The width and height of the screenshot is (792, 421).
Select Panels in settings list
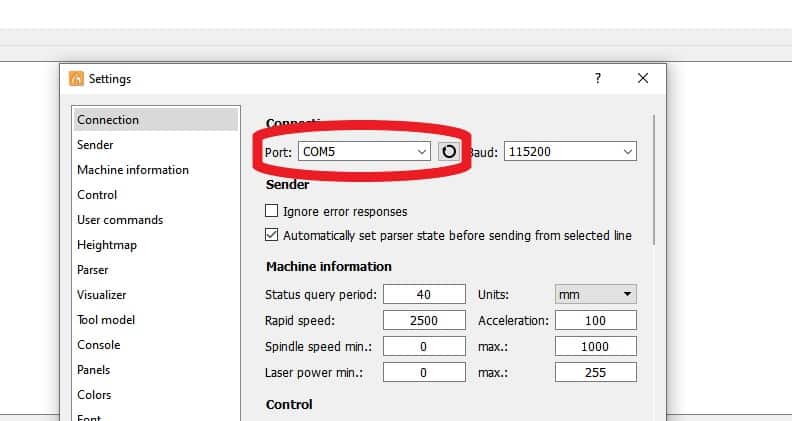[x=156, y=370]
